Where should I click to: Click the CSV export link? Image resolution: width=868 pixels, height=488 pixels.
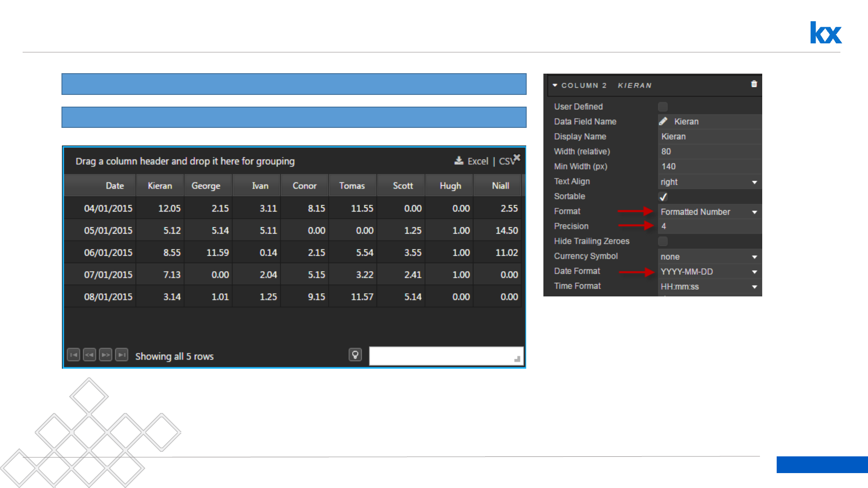[506, 161]
